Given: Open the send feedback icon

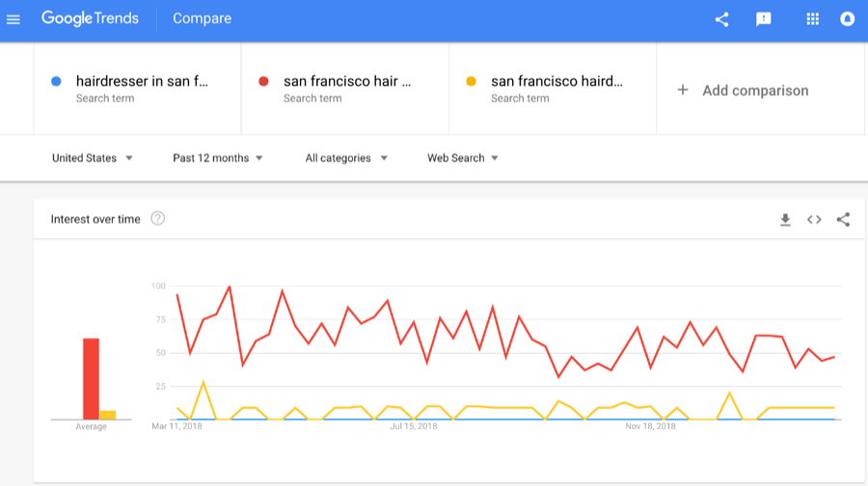Looking at the screenshot, I should pos(764,19).
